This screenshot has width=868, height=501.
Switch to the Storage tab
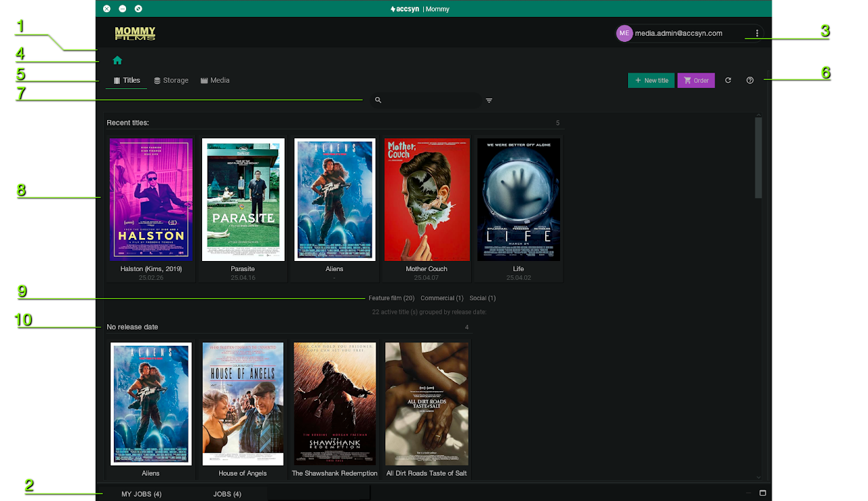171,81
